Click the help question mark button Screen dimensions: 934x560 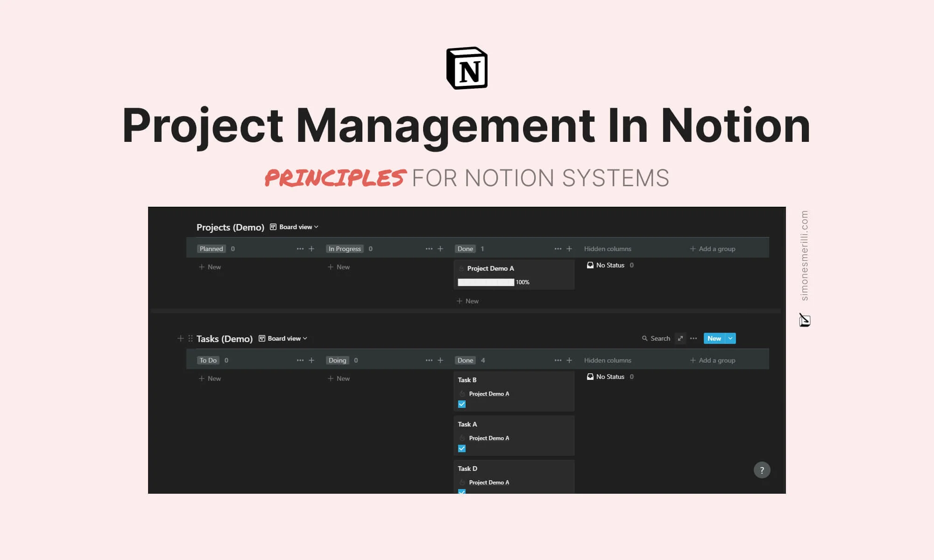tap(762, 470)
